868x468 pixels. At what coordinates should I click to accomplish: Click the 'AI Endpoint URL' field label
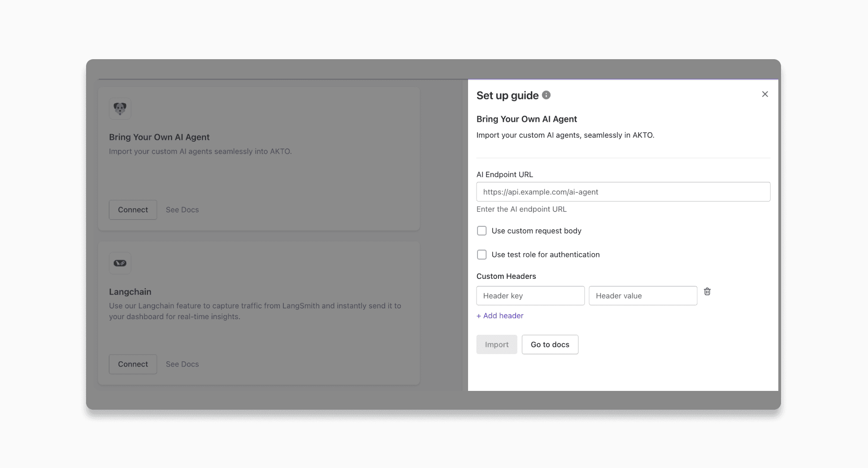coord(505,174)
